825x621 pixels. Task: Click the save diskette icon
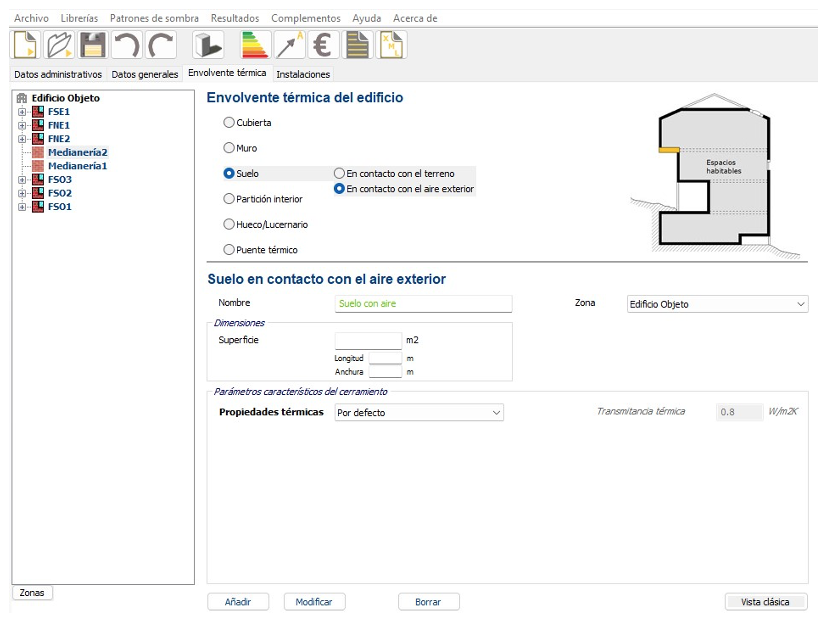click(93, 45)
